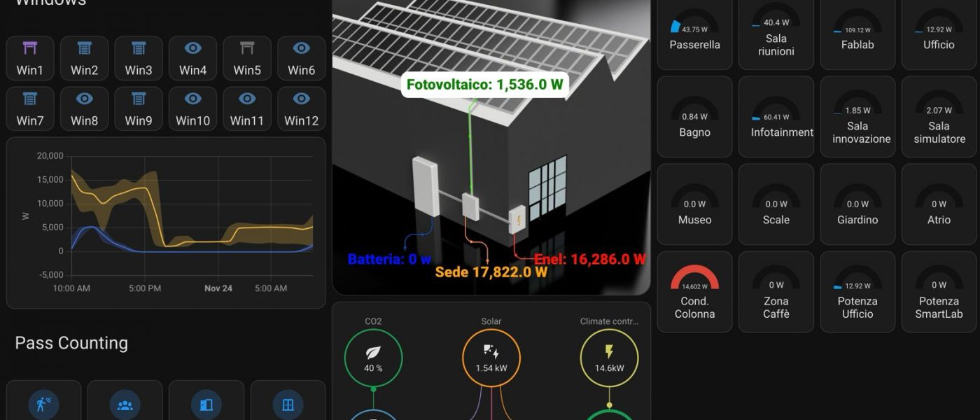Screen dimensions: 980x420
Task: Open the Potenza SmartLab gauge card
Action: 939,292
